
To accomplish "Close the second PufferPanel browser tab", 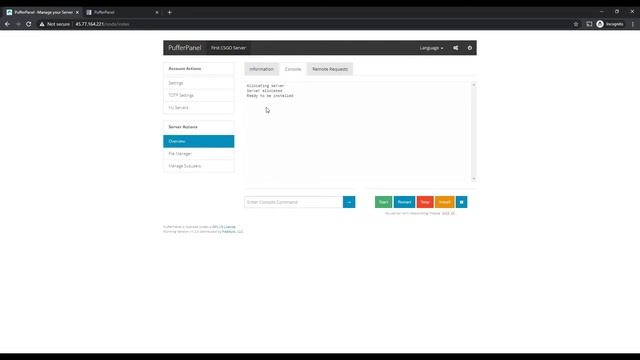I will (x=157, y=12).
